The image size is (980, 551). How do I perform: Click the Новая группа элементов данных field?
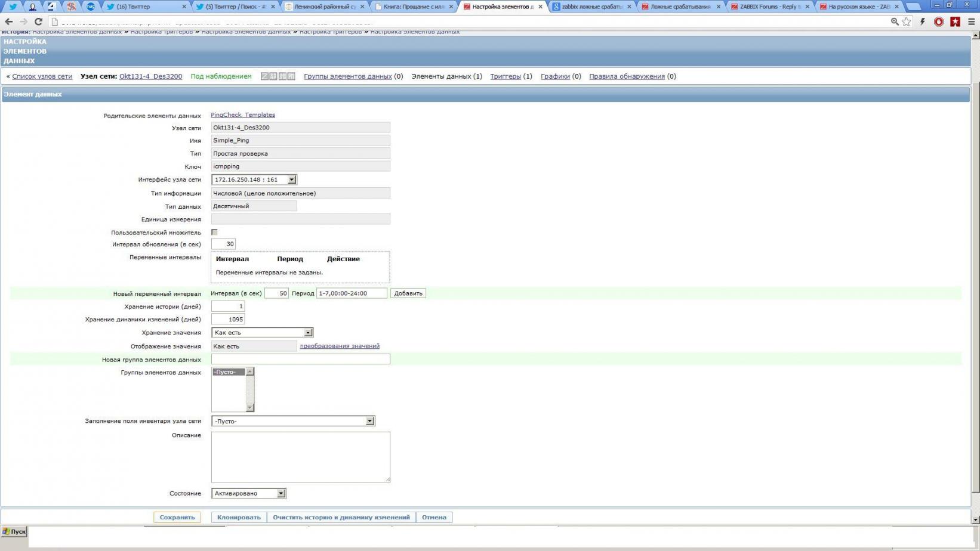coord(301,359)
